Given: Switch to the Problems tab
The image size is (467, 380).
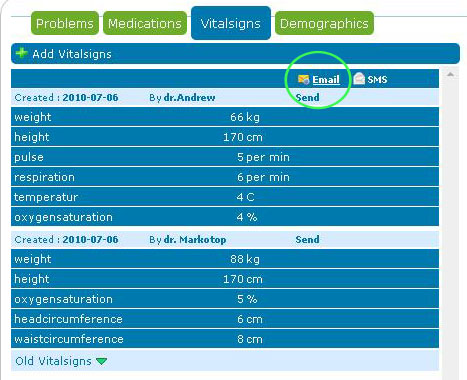Looking at the screenshot, I should [65, 23].
